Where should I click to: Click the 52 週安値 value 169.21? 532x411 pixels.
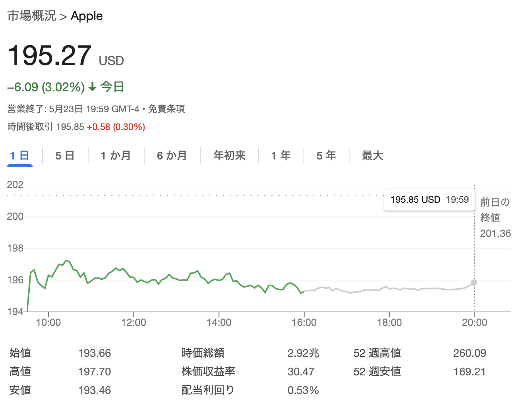click(469, 372)
